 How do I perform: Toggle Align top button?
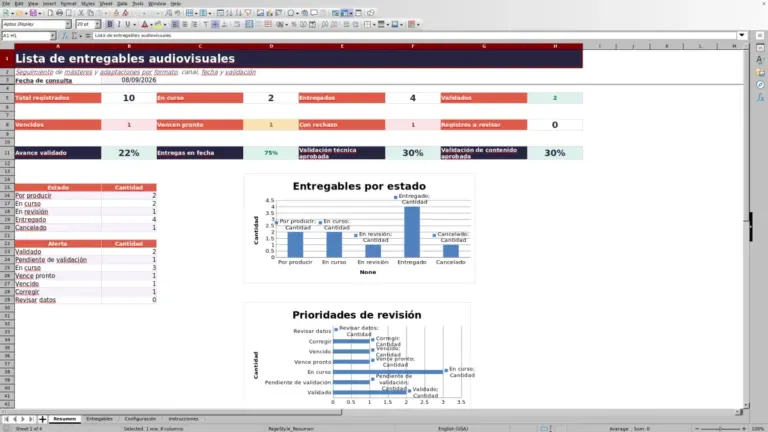206,24
